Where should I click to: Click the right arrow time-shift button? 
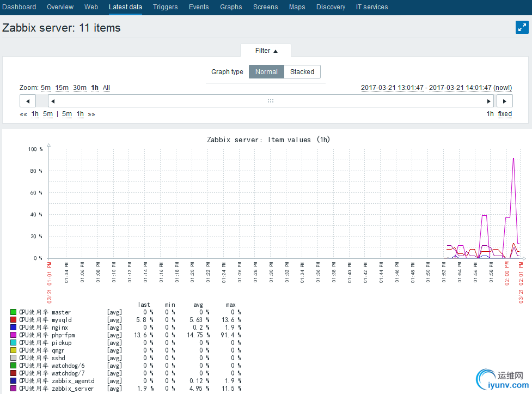tap(505, 101)
